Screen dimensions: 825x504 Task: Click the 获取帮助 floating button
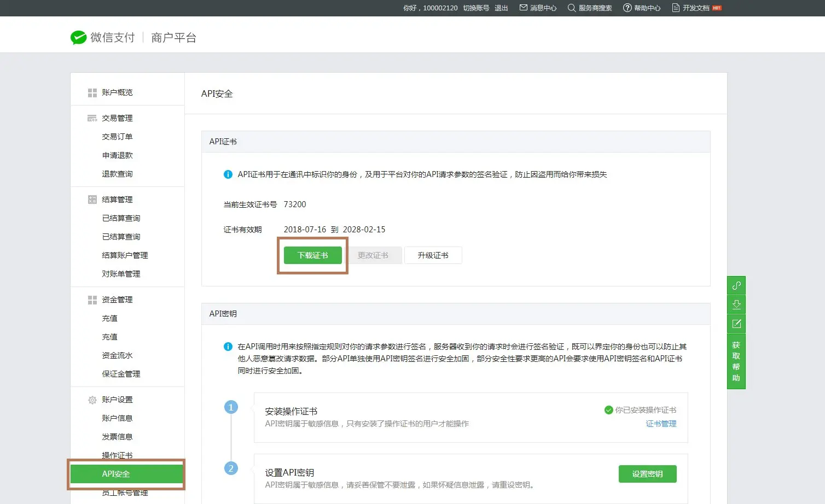point(736,361)
